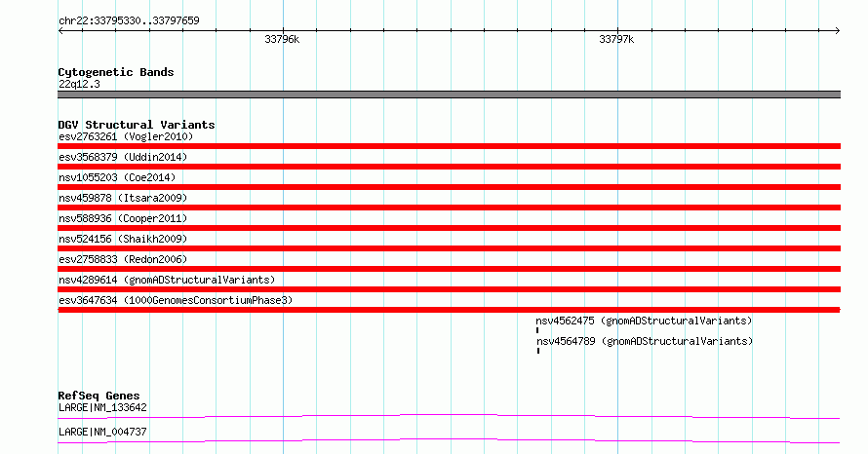Click the chr22:33795330..33797659 coordinate label
Screen dimensions: 868x454
coord(129,21)
